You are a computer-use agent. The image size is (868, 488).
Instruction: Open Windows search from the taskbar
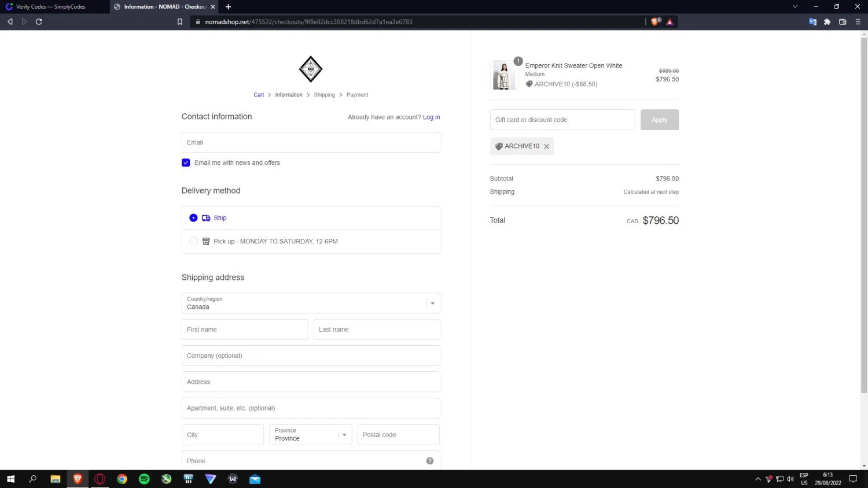33,479
